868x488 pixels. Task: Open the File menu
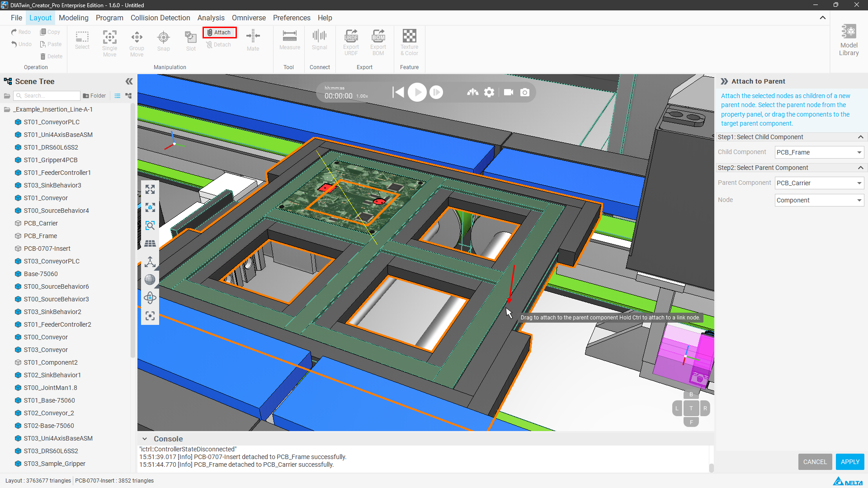pos(16,18)
